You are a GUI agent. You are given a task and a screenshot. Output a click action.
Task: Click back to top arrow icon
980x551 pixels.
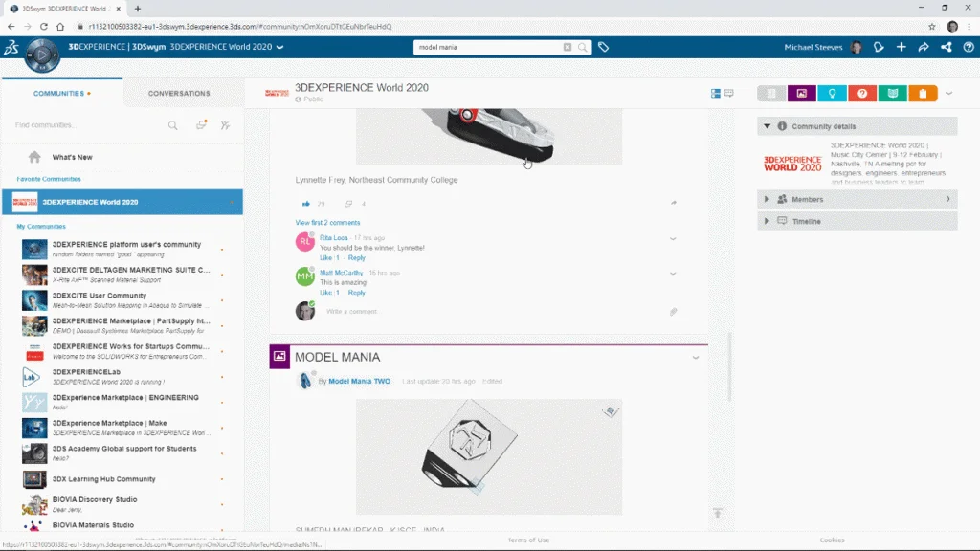click(x=718, y=513)
